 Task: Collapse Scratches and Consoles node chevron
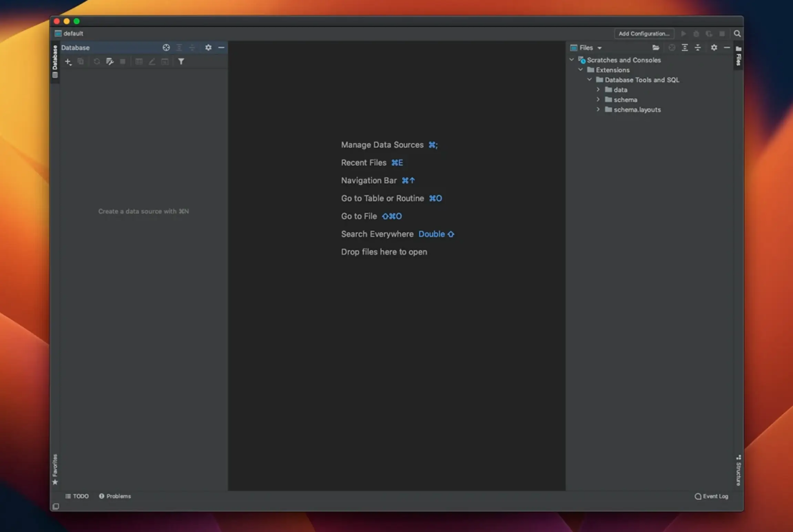(572, 60)
